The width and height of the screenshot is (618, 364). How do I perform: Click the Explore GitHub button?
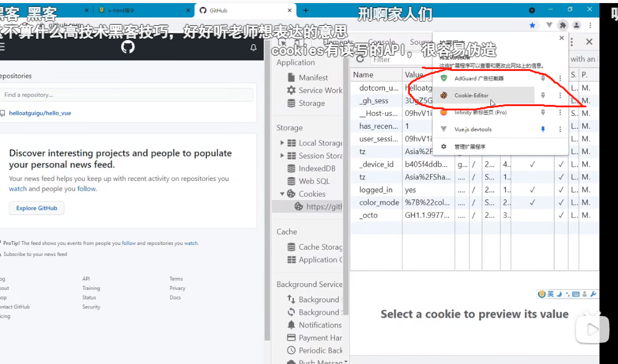tap(36, 208)
